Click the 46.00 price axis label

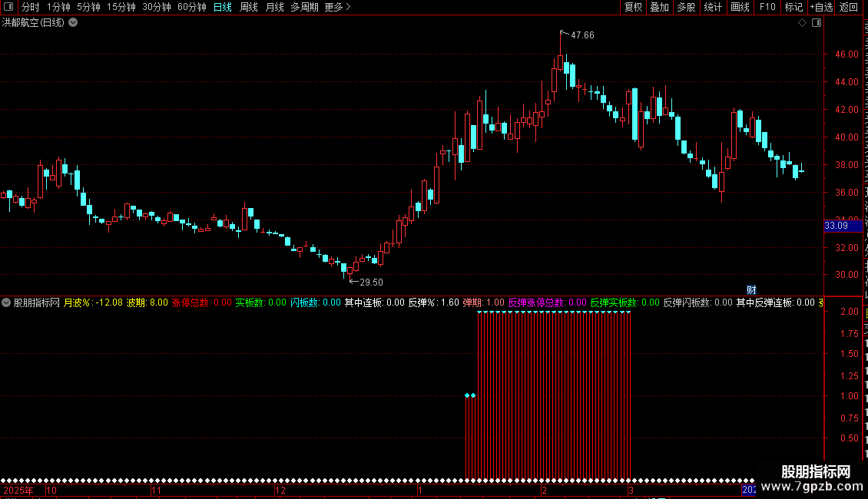coord(847,55)
